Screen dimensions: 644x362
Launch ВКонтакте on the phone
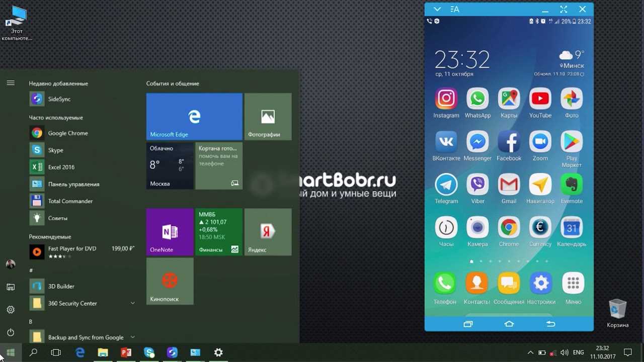tap(446, 142)
